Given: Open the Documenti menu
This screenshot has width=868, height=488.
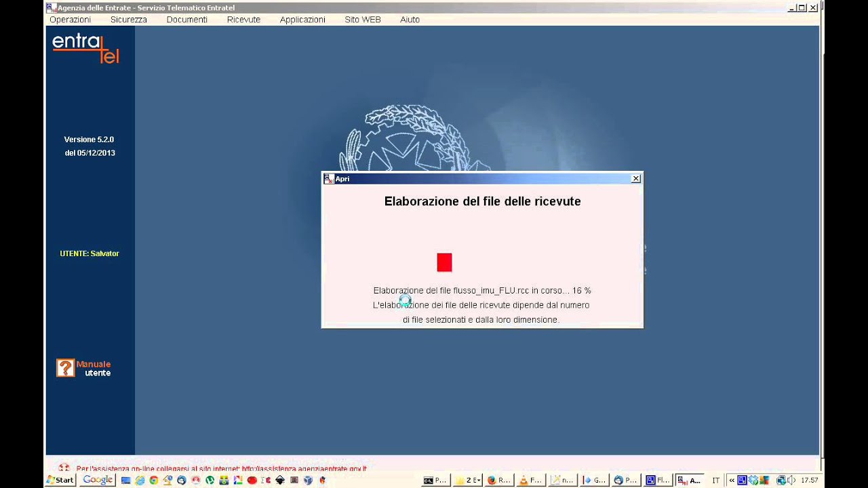Looking at the screenshot, I should coord(187,20).
